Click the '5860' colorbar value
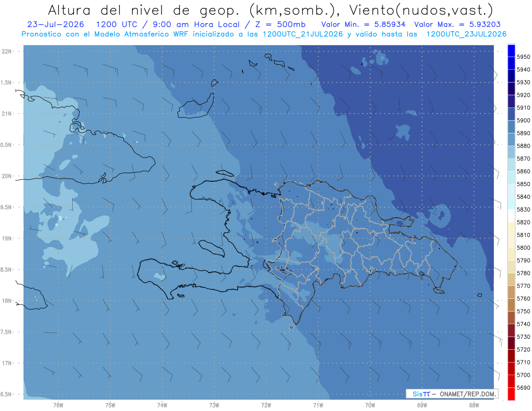The image size is (532, 411). (523, 171)
